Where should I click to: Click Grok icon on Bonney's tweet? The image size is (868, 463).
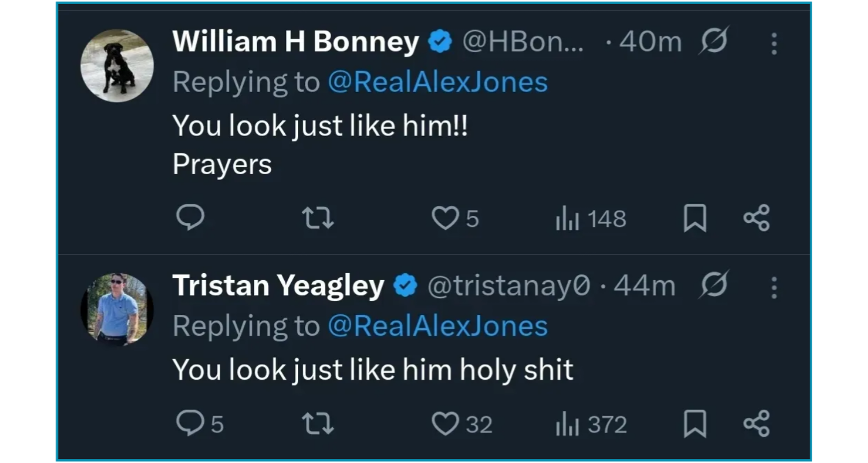click(713, 41)
